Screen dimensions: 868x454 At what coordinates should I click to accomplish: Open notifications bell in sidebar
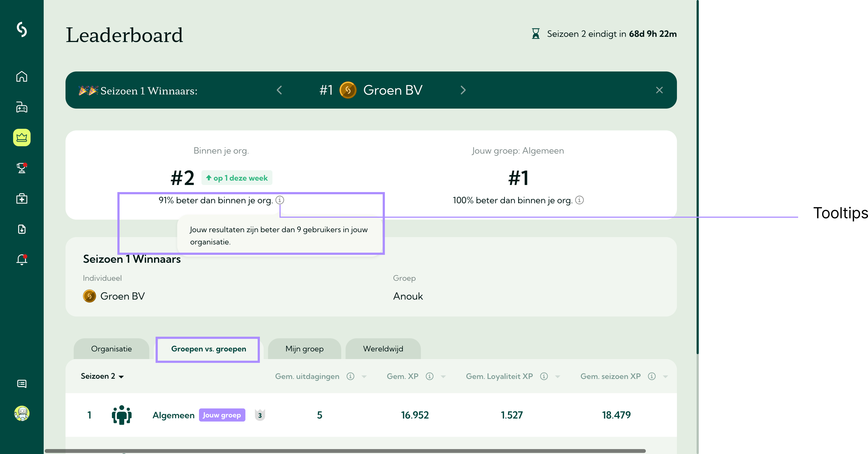click(x=22, y=260)
